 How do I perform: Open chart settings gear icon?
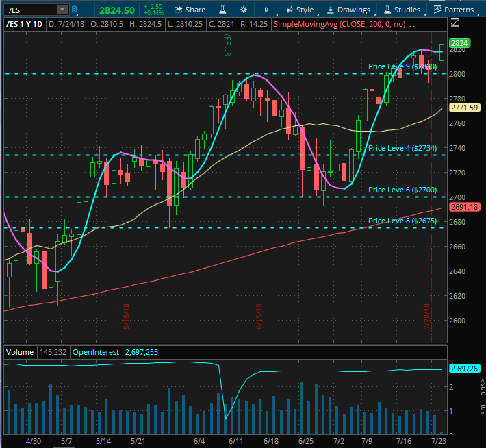[244, 10]
